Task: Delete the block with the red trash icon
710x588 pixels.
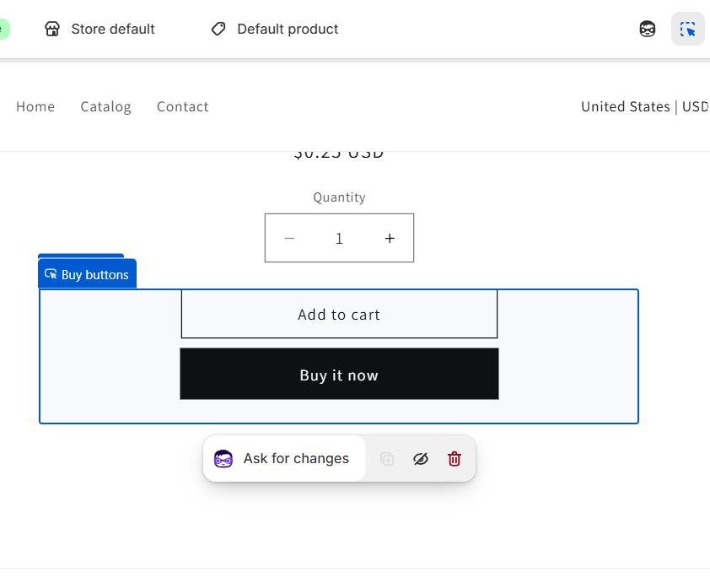Action: coord(455,459)
